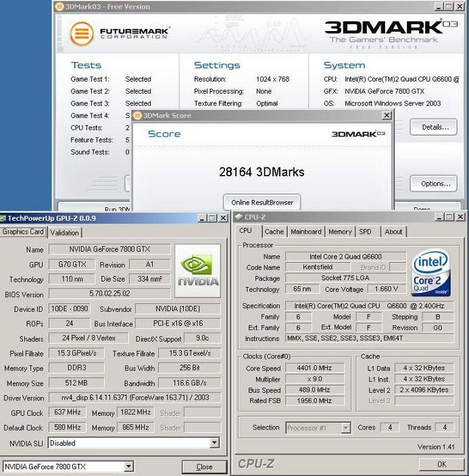Click the 3DMark Score dialog title icon

[x=138, y=115]
